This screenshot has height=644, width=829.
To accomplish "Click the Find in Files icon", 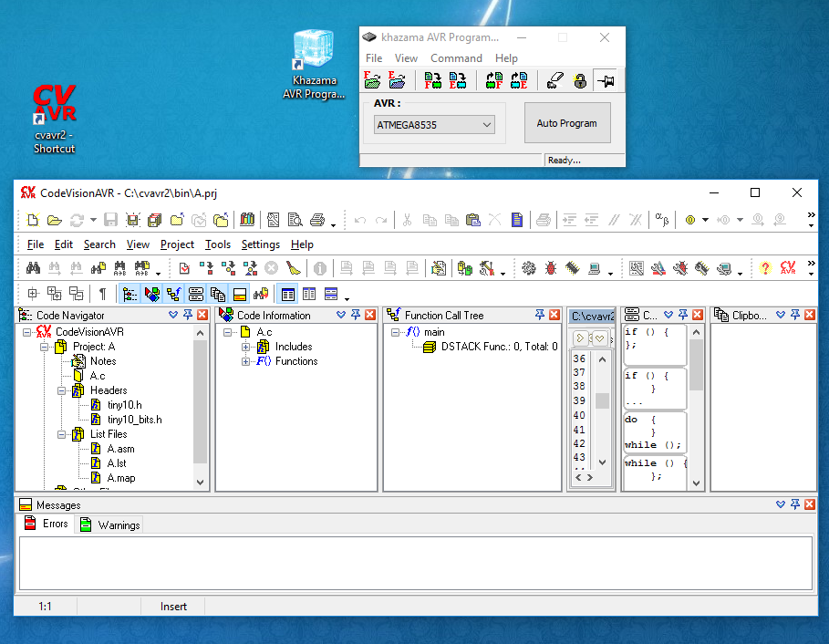I will [x=98, y=268].
